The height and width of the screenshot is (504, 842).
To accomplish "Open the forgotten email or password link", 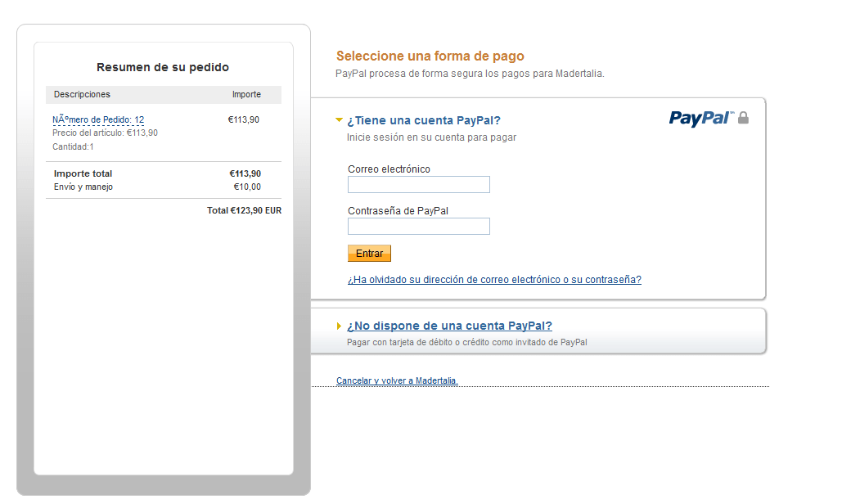I will pyautogui.click(x=494, y=280).
